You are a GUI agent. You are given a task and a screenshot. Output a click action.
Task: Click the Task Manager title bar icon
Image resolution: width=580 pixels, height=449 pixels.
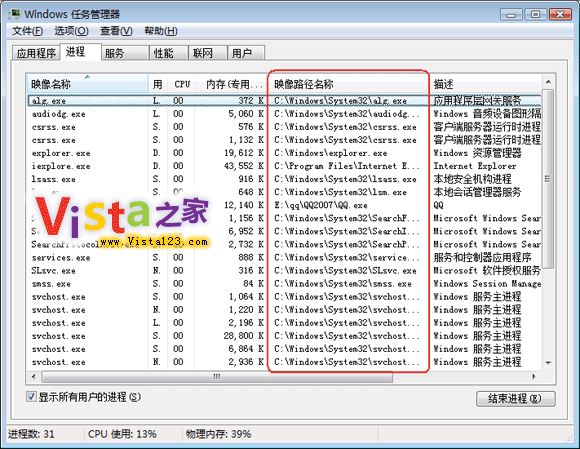pyautogui.click(x=14, y=14)
